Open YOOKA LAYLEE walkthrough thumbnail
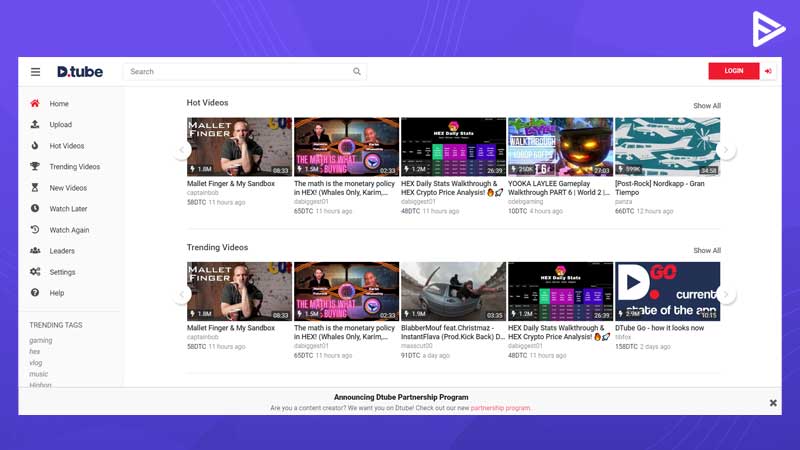Viewport: 800px width, 450px height. pyautogui.click(x=560, y=147)
